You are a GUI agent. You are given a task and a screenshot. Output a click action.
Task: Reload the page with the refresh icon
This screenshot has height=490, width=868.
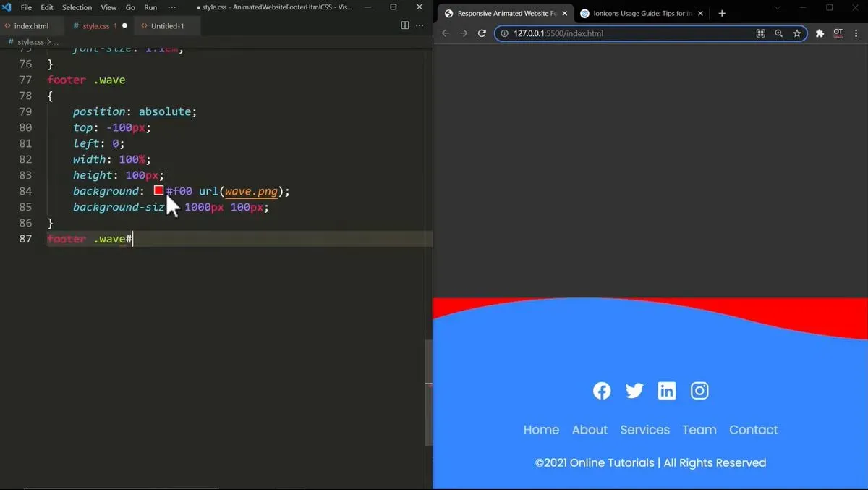click(482, 33)
